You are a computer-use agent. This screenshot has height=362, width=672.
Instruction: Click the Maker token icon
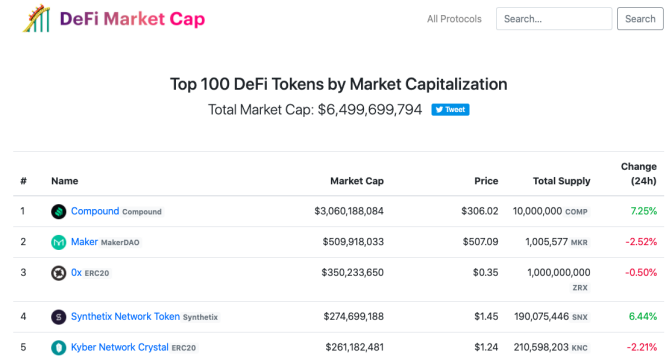point(59,242)
